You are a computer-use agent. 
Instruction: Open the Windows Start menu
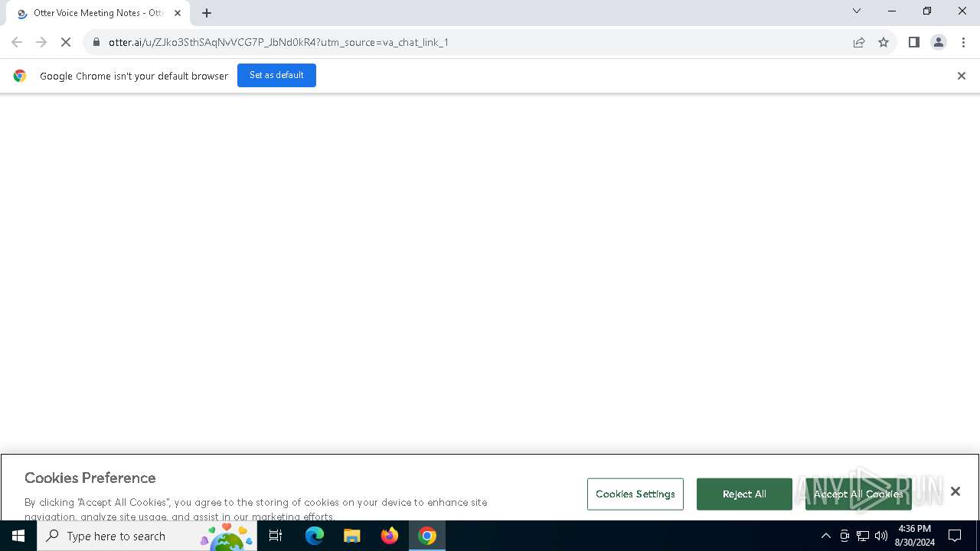tap(18, 536)
